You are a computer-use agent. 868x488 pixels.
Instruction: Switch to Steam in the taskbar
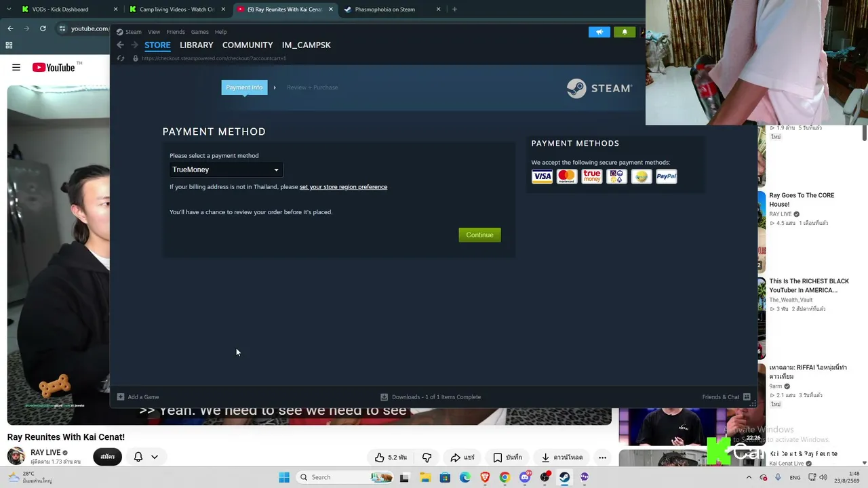(564, 477)
